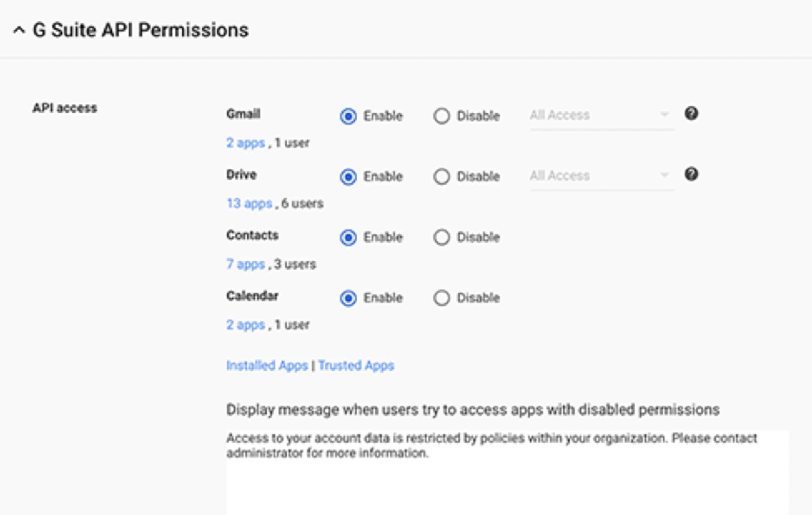Click the Calendar service label
Screen dimensions: 812x515
tap(252, 296)
